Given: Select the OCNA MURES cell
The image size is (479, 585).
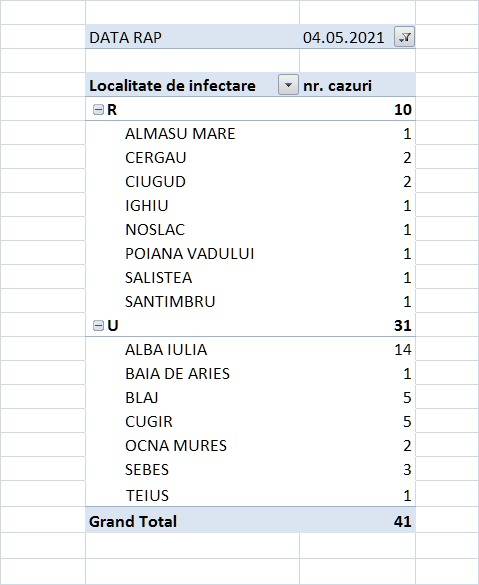Looking at the screenshot, I should (192, 445).
